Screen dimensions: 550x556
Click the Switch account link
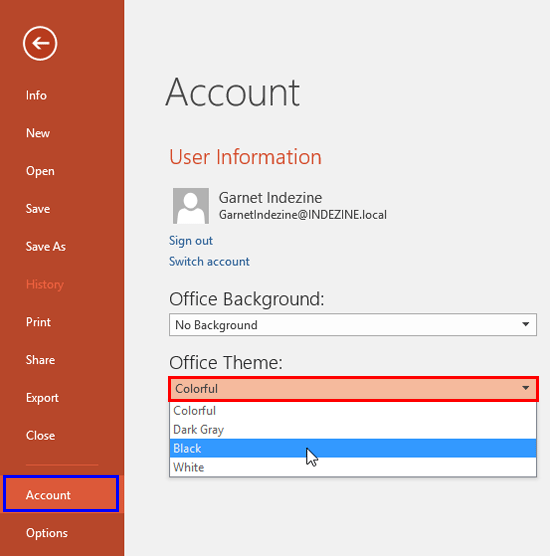coord(209,262)
